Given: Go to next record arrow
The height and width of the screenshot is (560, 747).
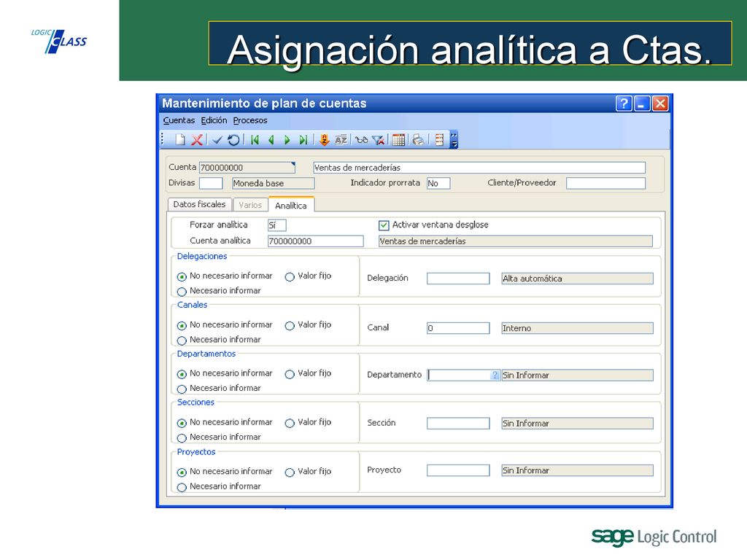Looking at the screenshot, I should tap(287, 139).
